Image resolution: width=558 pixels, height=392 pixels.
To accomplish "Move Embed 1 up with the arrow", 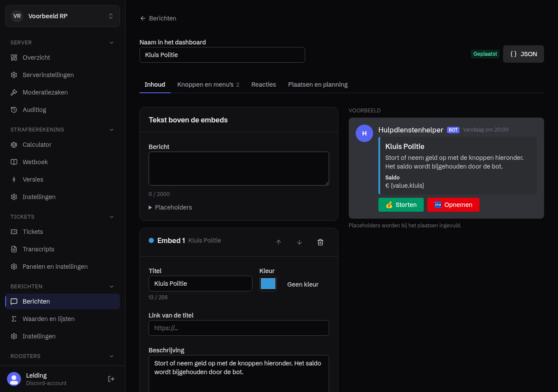I will (279, 242).
